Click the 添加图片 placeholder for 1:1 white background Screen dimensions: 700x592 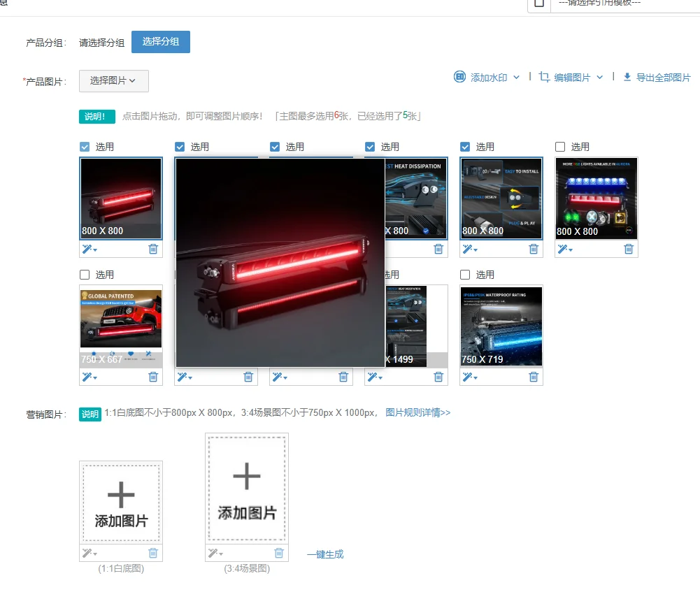[120, 502]
